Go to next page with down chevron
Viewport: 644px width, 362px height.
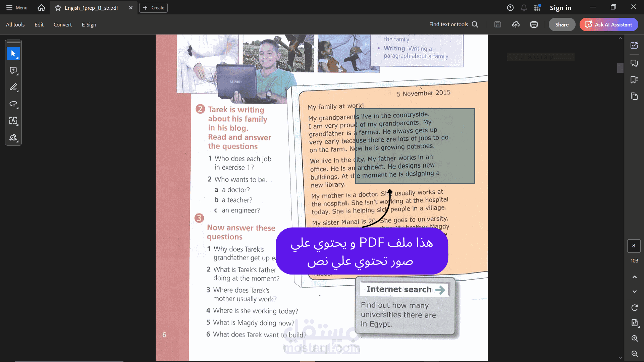pyautogui.click(x=634, y=292)
